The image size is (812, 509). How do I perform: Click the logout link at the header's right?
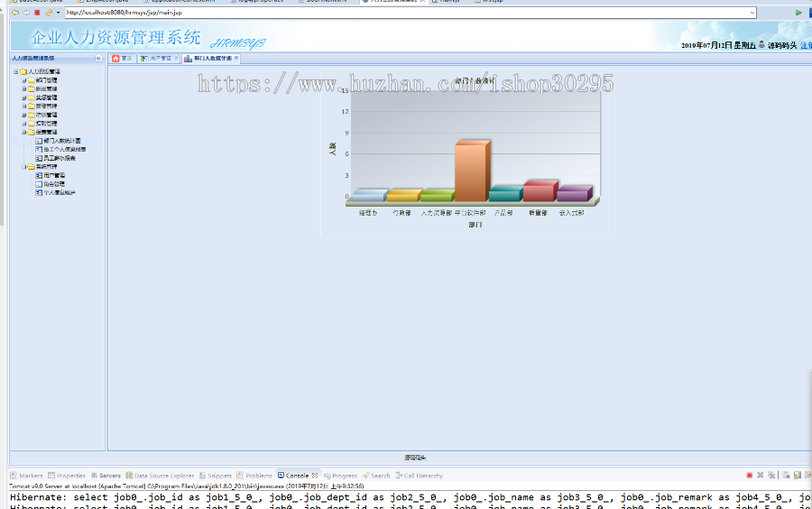(806, 45)
